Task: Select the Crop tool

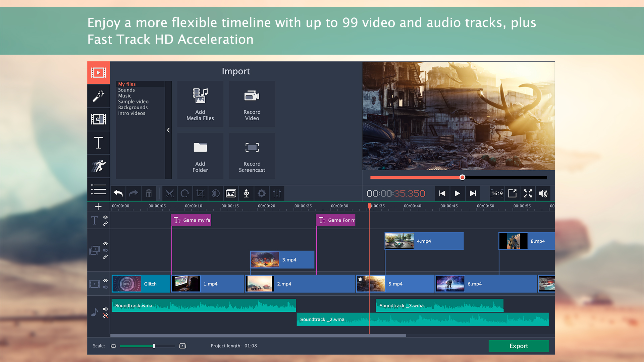Action: [200, 193]
